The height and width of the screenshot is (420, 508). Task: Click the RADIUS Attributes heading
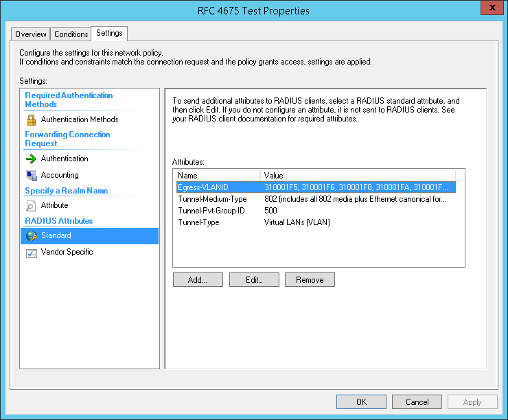[x=58, y=221]
